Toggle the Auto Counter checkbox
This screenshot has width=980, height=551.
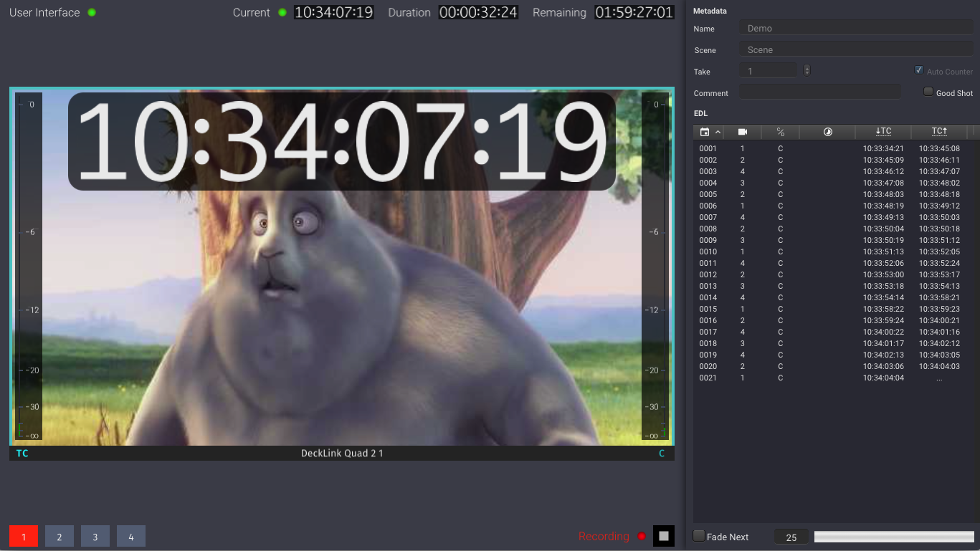coord(919,70)
